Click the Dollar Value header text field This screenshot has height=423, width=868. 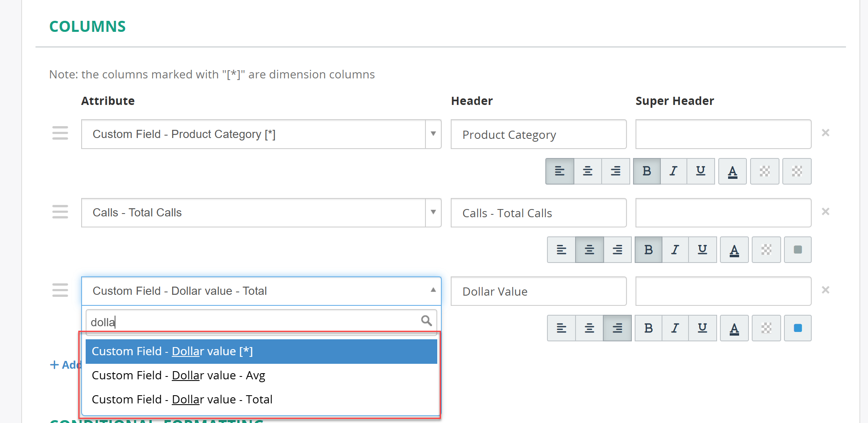click(538, 291)
